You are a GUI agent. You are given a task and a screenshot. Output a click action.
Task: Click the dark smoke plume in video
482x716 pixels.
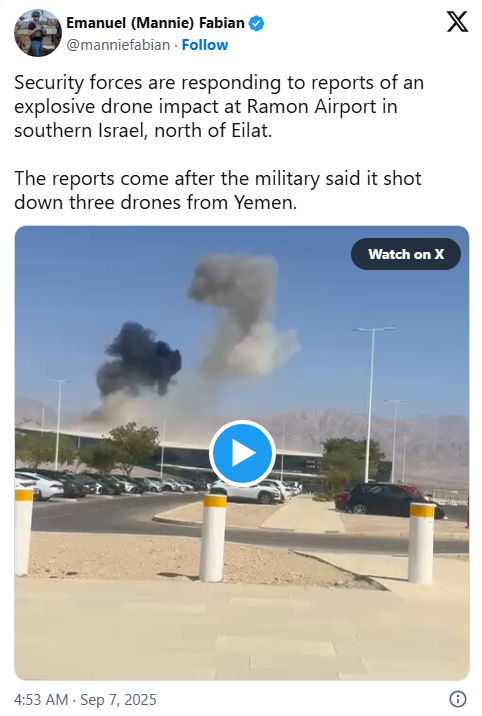coord(138,360)
